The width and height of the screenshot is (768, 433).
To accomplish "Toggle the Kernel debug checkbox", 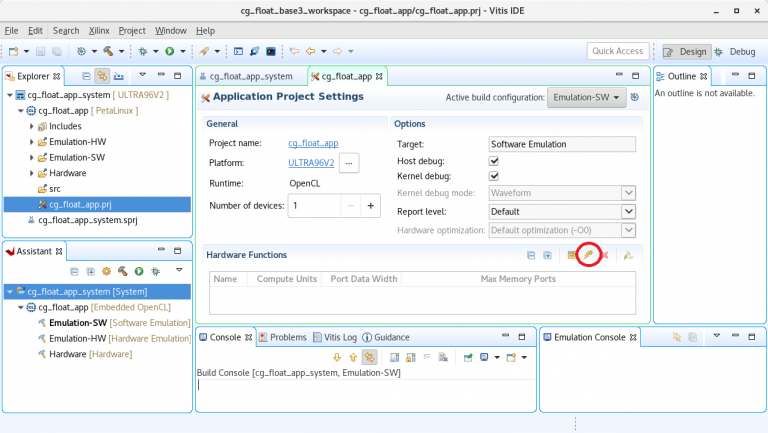I will (494, 177).
